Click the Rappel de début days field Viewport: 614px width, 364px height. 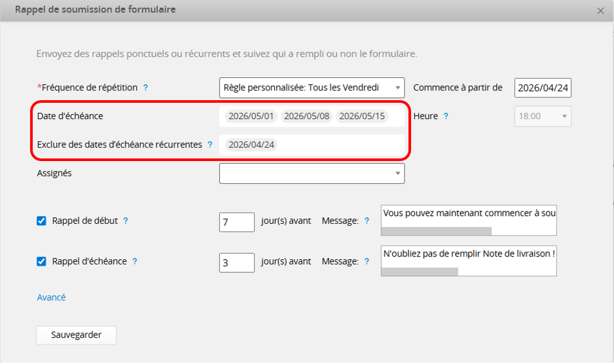(x=236, y=222)
